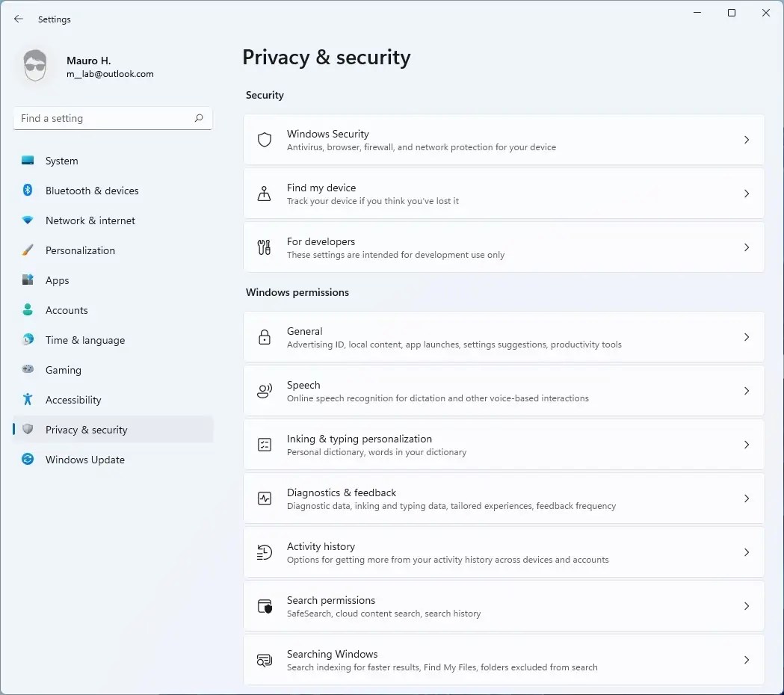Screen dimensions: 784x695
Task: Expand General permissions chevron
Action: [747, 337]
